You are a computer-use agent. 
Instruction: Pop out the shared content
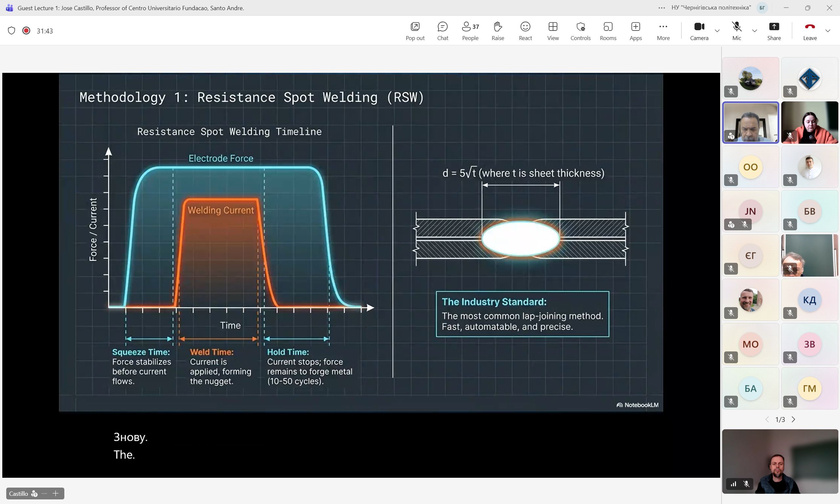(x=415, y=31)
